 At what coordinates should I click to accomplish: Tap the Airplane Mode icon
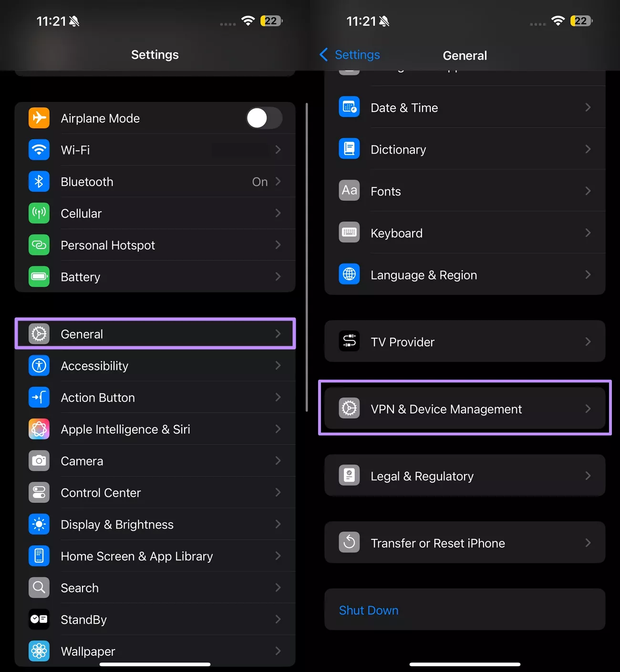tap(39, 118)
